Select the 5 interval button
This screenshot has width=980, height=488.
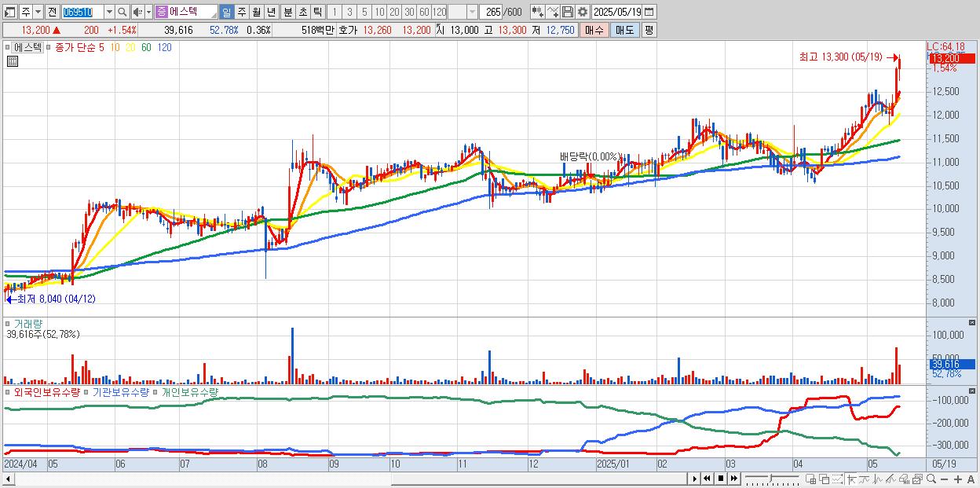364,12
